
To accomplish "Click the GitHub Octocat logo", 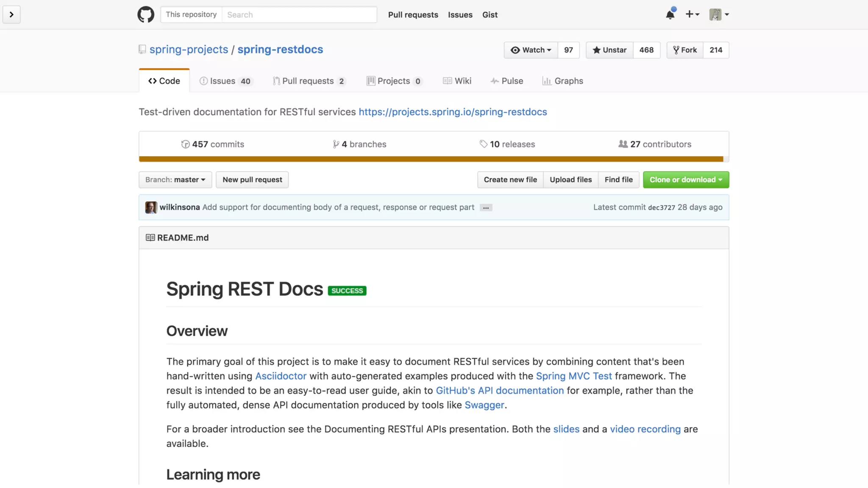I will point(145,14).
